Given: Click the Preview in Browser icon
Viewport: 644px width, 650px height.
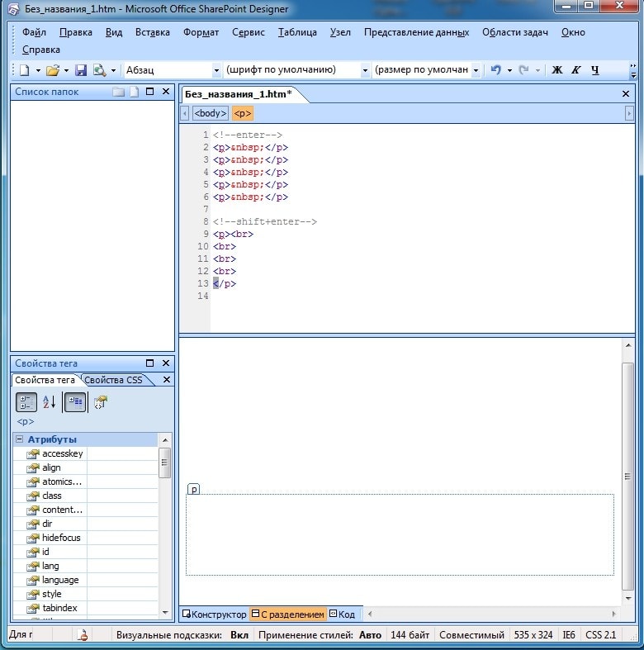Looking at the screenshot, I should (99, 71).
